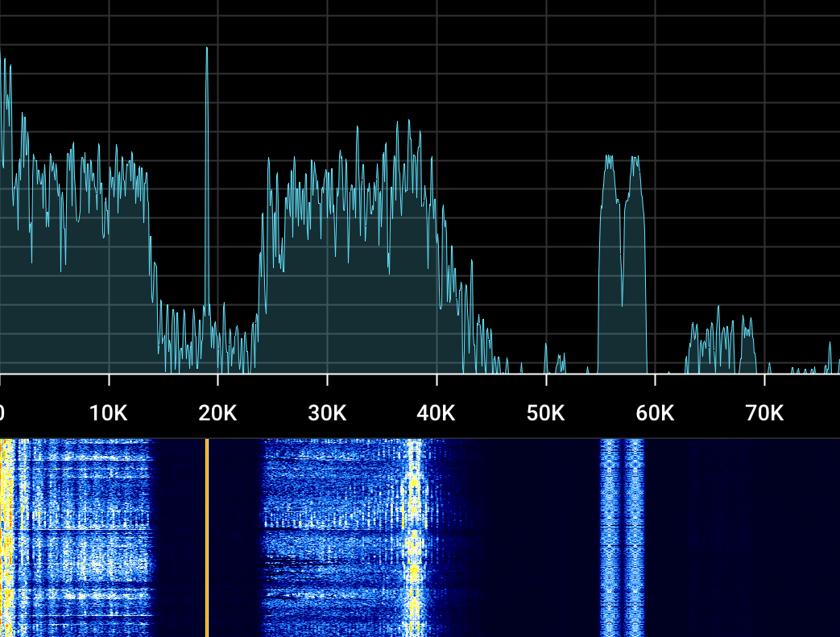Select the 50K frequency axis label
840x637 pixels.
545,414
